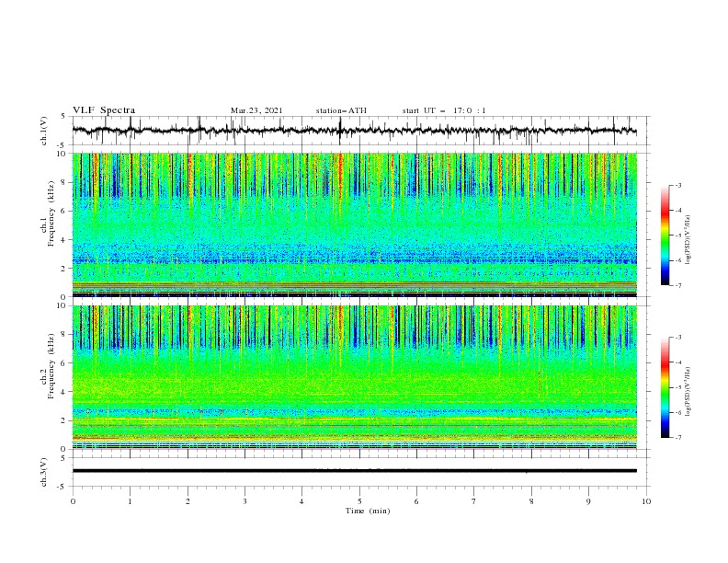Click the ch.2 PSD color bar

coord(665,387)
